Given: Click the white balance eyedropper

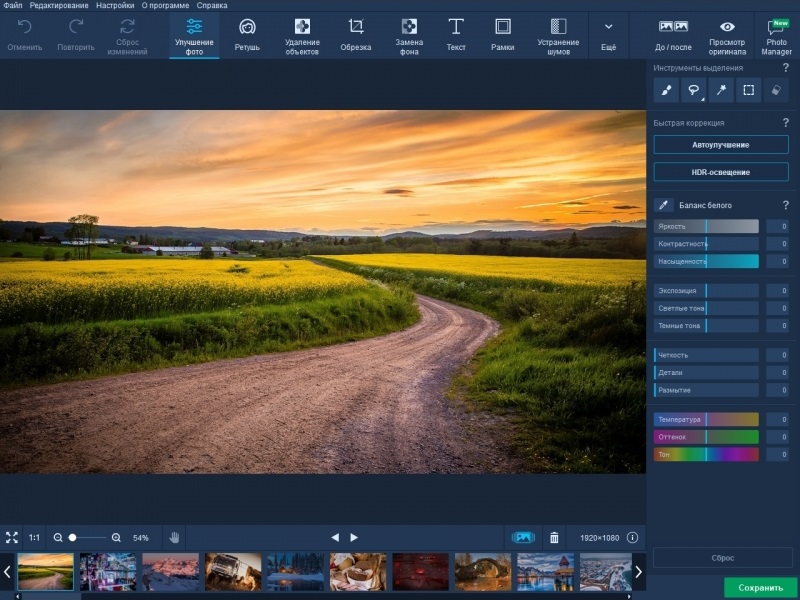Looking at the screenshot, I should 664,205.
